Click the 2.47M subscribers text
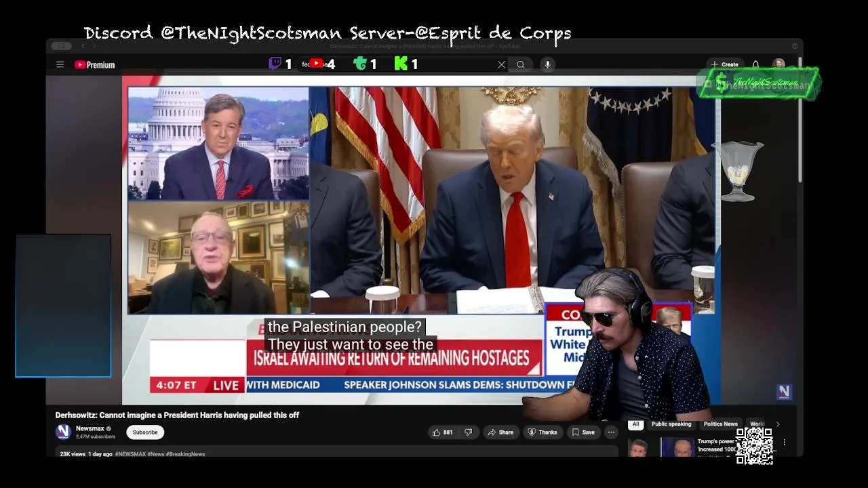The width and height of the screenshot is (868, 488). [x=96, y=436]
